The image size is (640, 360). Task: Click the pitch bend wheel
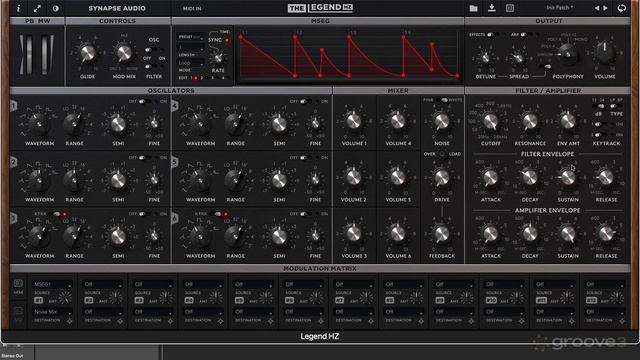[x=29, y=54]
